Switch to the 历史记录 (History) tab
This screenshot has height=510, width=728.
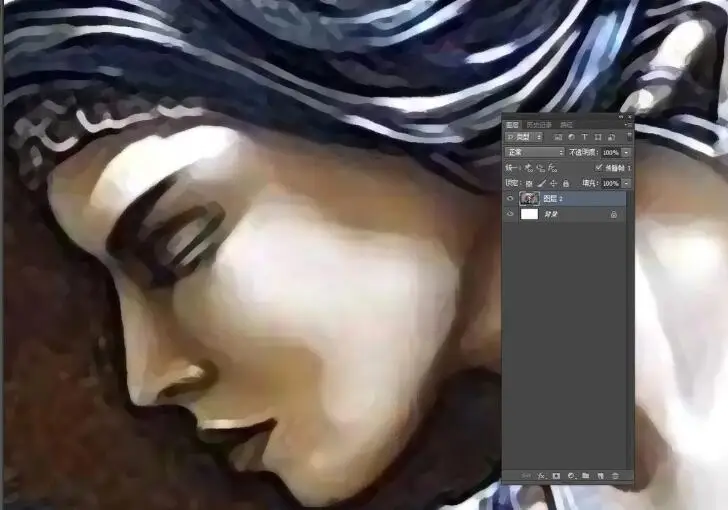tap(539, 124)
